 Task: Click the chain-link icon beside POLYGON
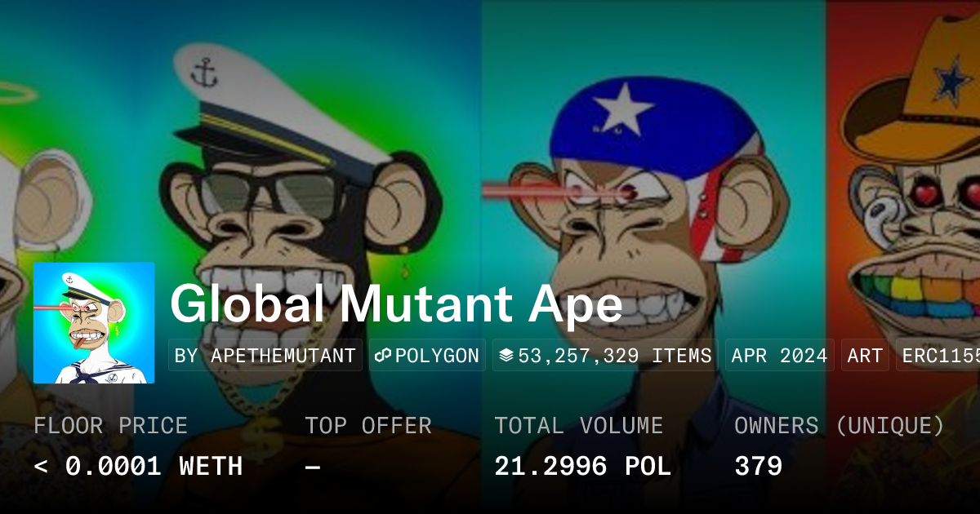pyautogui.click(x=383, y=356)
